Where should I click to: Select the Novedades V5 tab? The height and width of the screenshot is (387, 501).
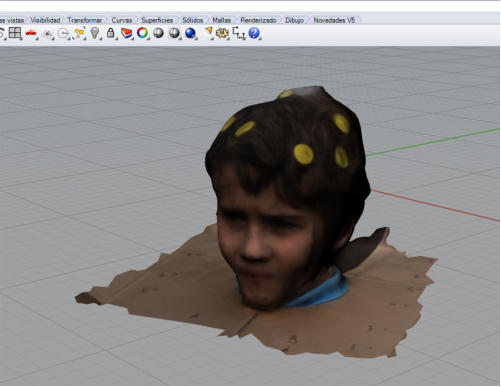coord(334,20)
